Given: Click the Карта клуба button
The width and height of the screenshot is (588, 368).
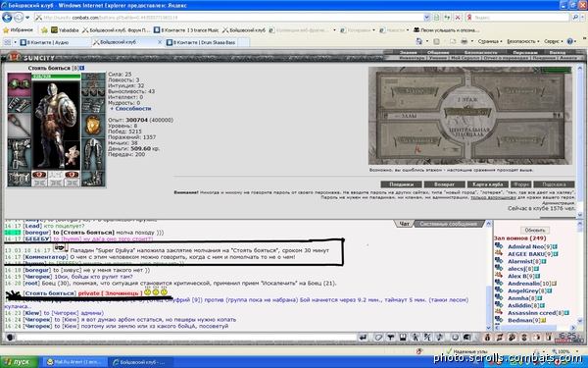Looking at the screenshot, I should pos(487,184).
